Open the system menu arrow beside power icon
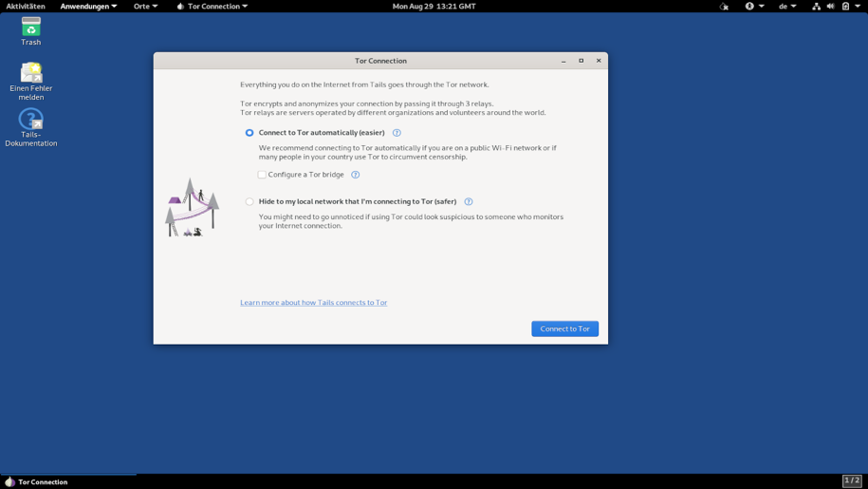The image size is (868, 489). coord(858,6)
